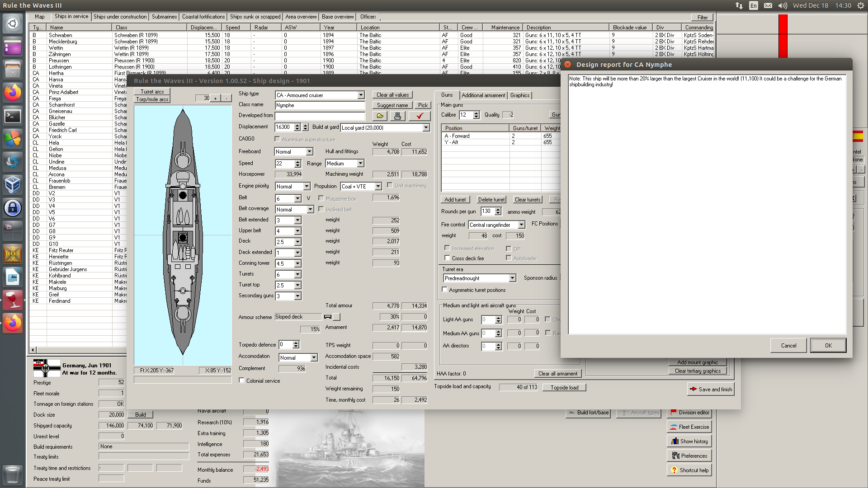
Task: Toggle the Magazine box checkbox
Action: coord(321,198)
